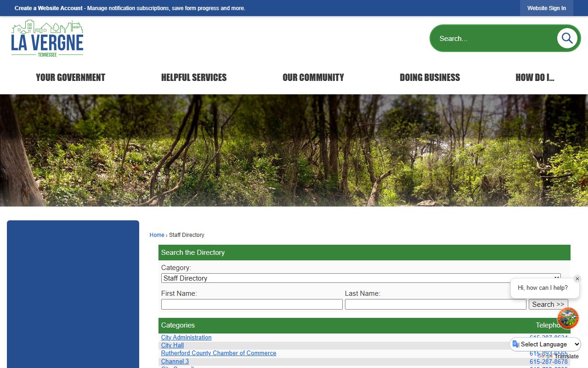Click Website Sign In button

547,8
